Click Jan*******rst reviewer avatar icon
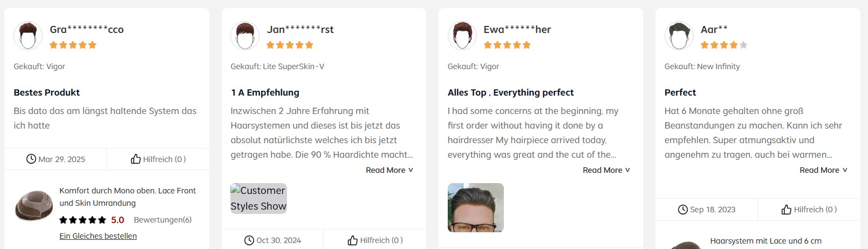The image size is (868, 249). pos(245,36)
